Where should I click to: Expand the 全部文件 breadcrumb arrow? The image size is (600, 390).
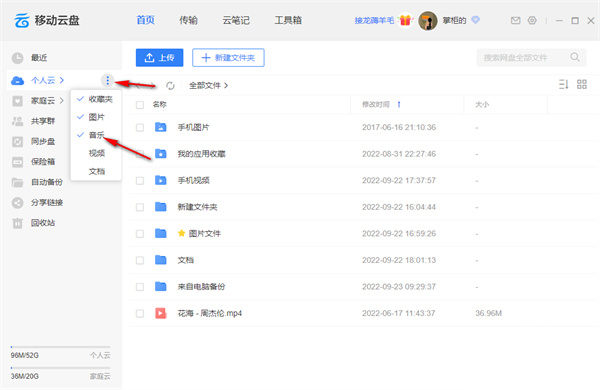pos(226,86)
